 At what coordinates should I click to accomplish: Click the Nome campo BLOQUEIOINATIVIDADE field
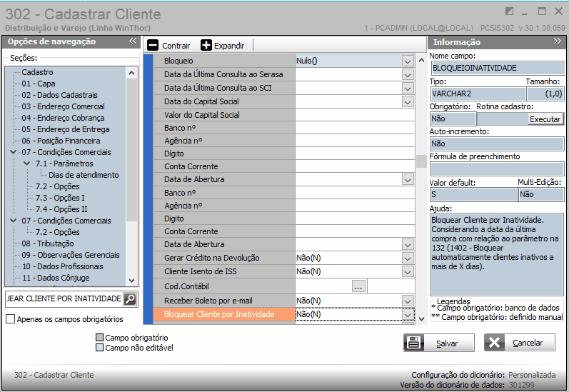pyautogui.click(x=497, y=68)
